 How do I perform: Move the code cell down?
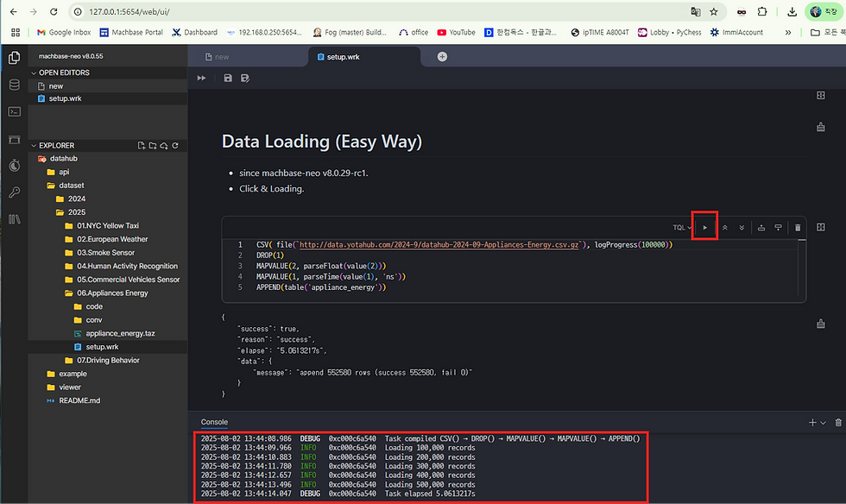click(x=742, y=228)
